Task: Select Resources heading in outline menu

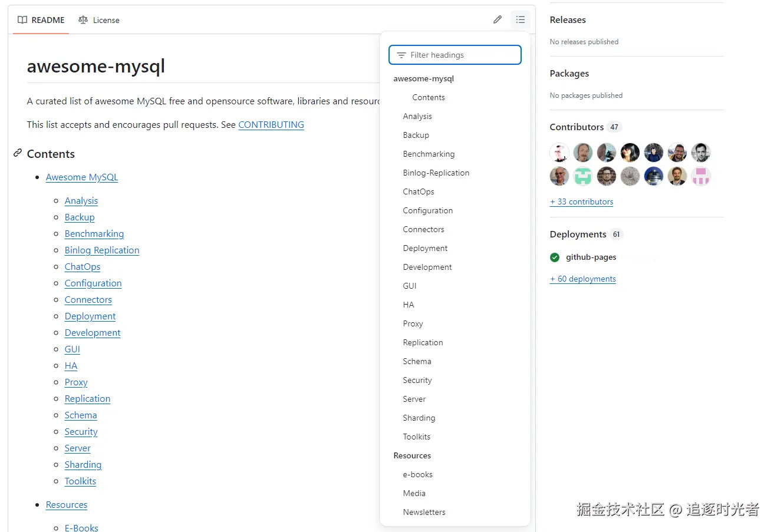Action: click(412, 455)
